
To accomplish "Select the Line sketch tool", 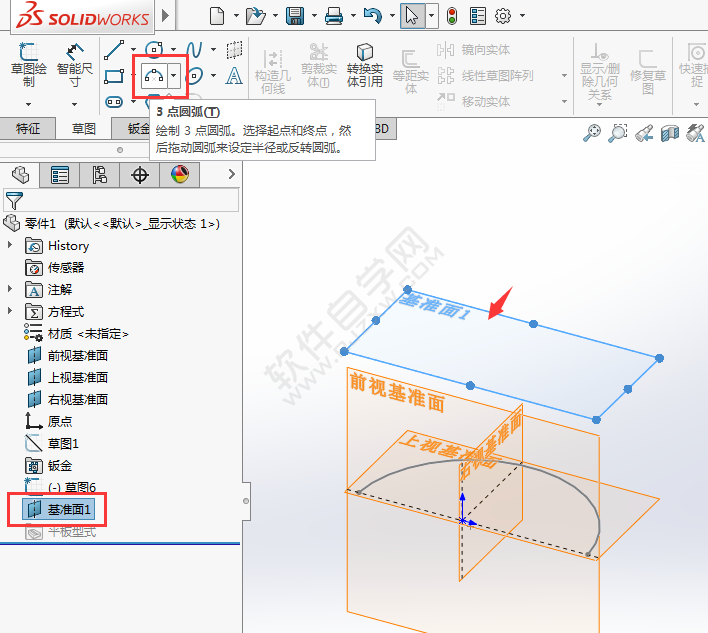I will pyautogui.click(x=114, y=50).
